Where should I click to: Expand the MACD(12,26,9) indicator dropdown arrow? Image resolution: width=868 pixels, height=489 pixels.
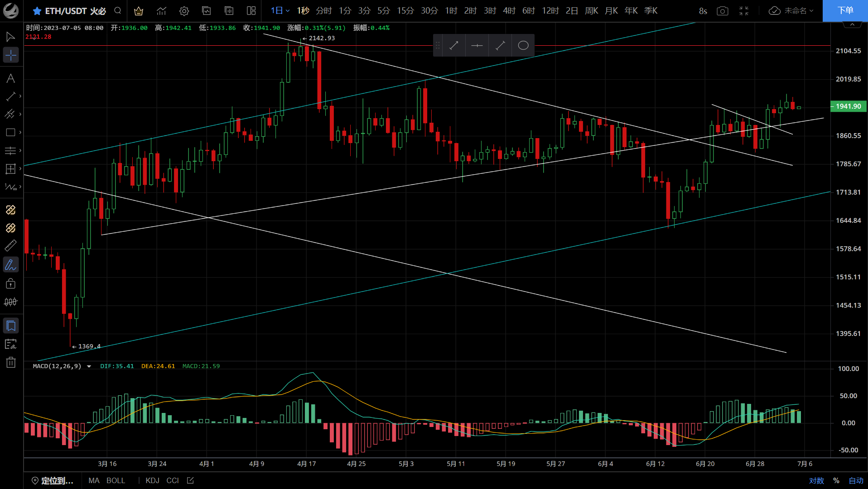click(89, 366)
